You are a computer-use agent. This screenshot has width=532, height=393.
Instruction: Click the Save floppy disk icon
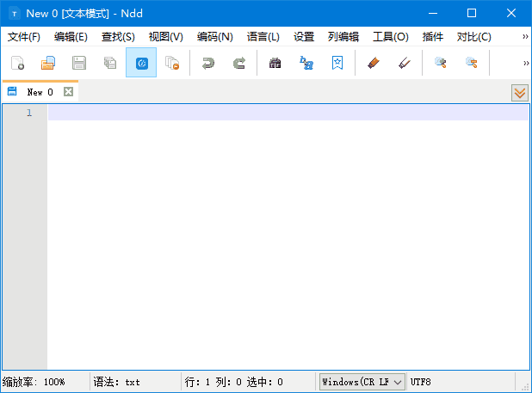79,63
